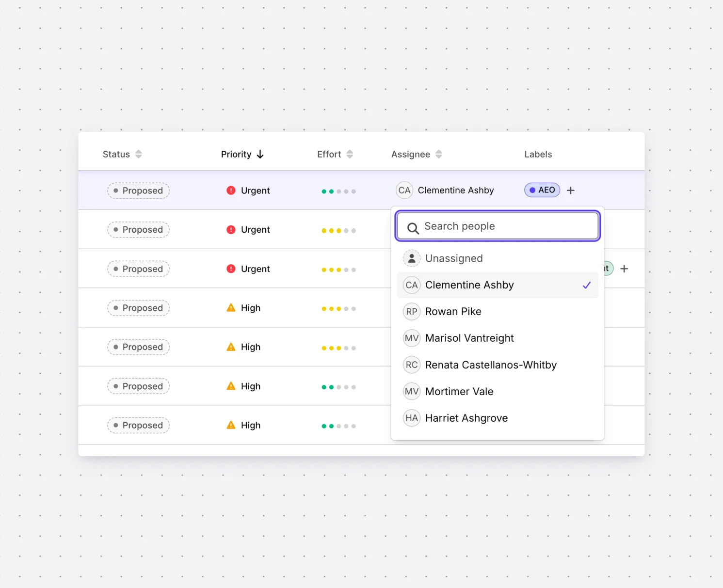The image size is (723, 588).
Task: Click the red Urgent icon in first row
Action: tap(231, 191)
